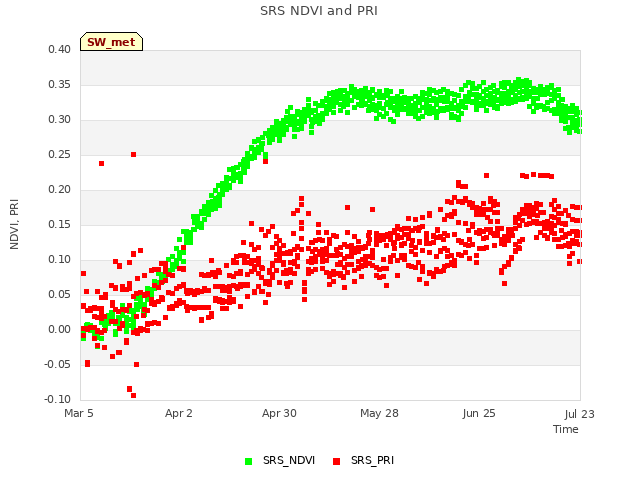640x480 pixels.
Task: Click the Apr 30 x-axis label
Action: (x=279, y=413)
